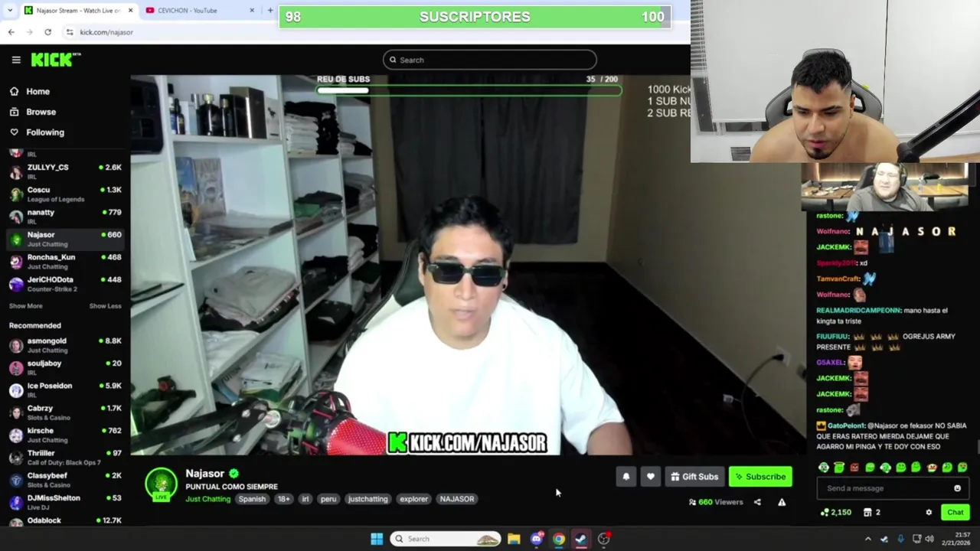Open chat settings gear icon
The width and height of the screenshot is (980, 551).
click(x=929, y=512)
